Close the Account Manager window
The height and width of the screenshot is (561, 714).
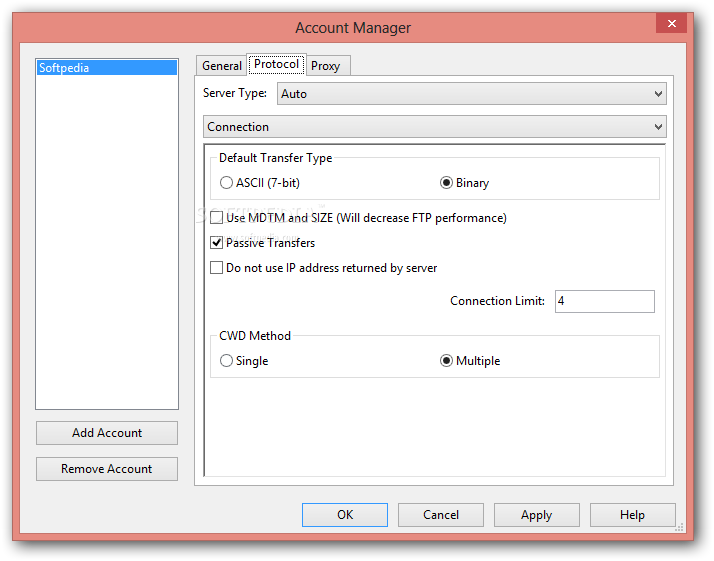click(x=671, y=23)
